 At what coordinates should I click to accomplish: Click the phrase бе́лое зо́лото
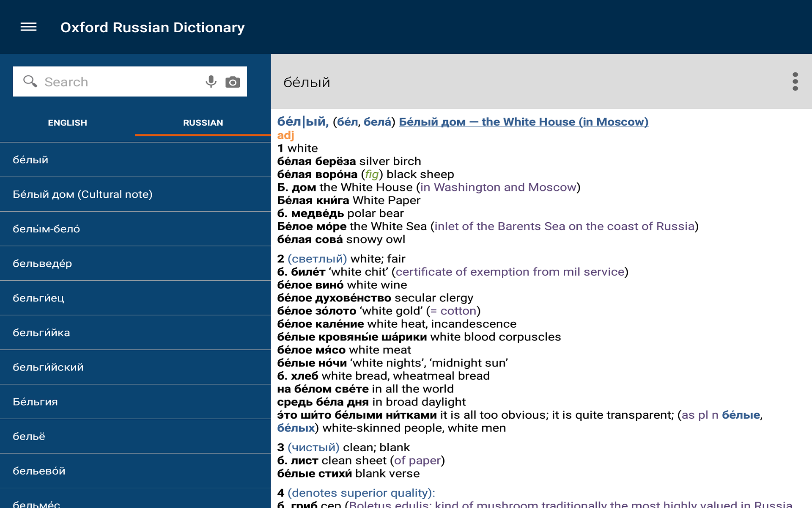pyautogui.click(x=317, y=311)
